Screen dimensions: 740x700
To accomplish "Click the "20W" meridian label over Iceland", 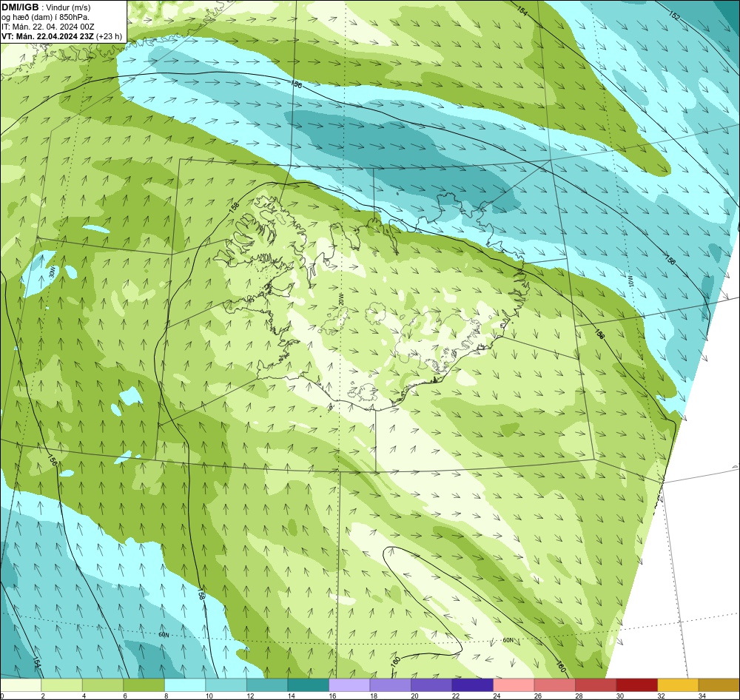I will (341, 299).
